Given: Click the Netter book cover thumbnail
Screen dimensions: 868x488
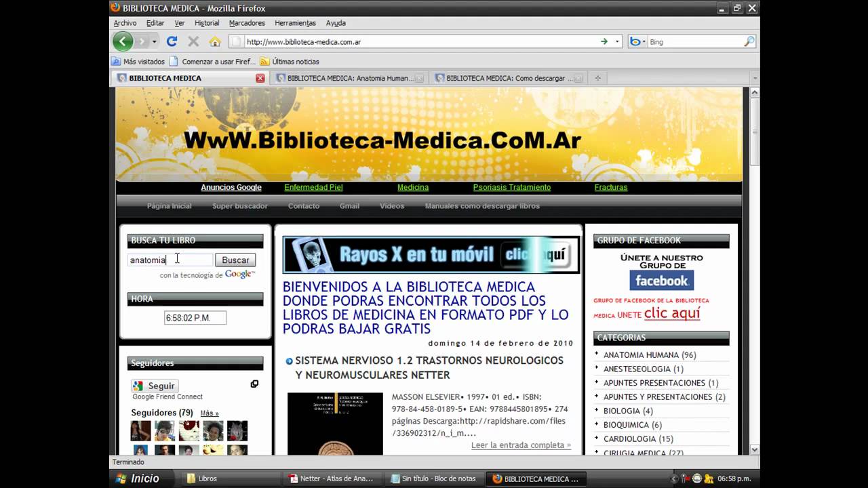Looking at the screenshot, I should coord(335,424).
